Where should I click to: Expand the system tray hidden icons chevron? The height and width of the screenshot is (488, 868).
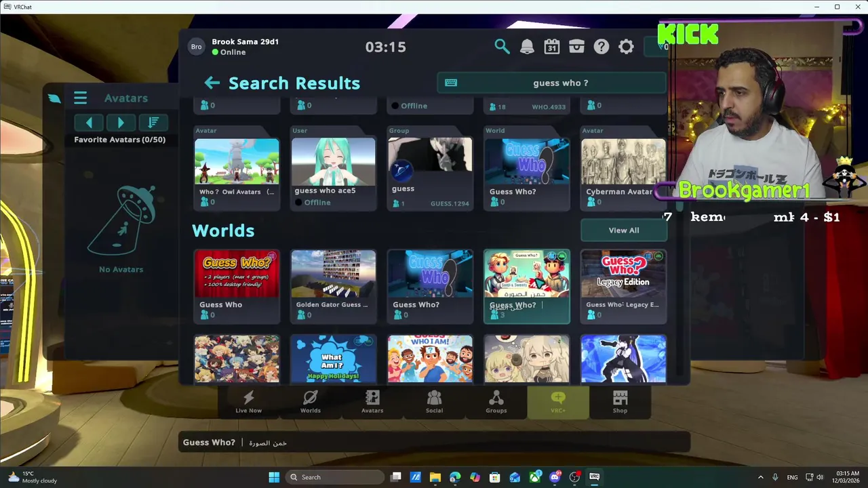[760, 477]
